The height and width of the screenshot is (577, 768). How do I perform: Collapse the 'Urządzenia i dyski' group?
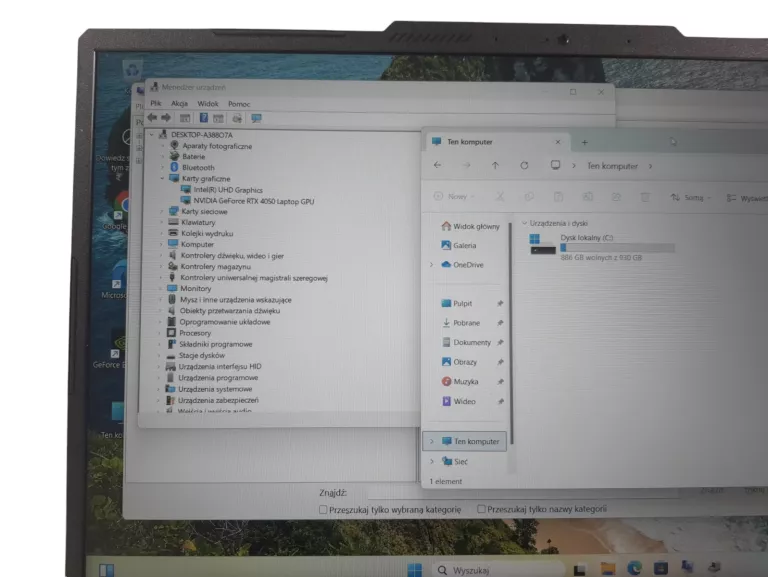coord(524,223)
